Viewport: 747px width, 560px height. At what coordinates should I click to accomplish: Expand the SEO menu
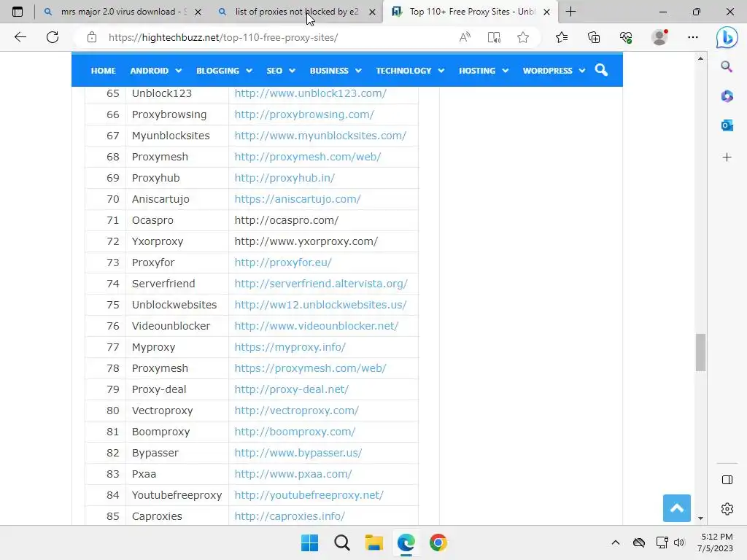tap(281, 71)
